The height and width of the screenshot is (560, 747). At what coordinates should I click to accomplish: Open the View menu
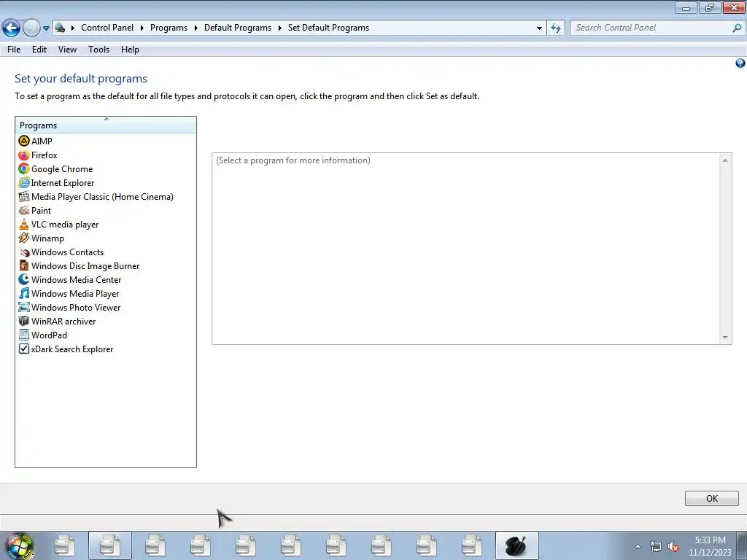coord(67,50)
